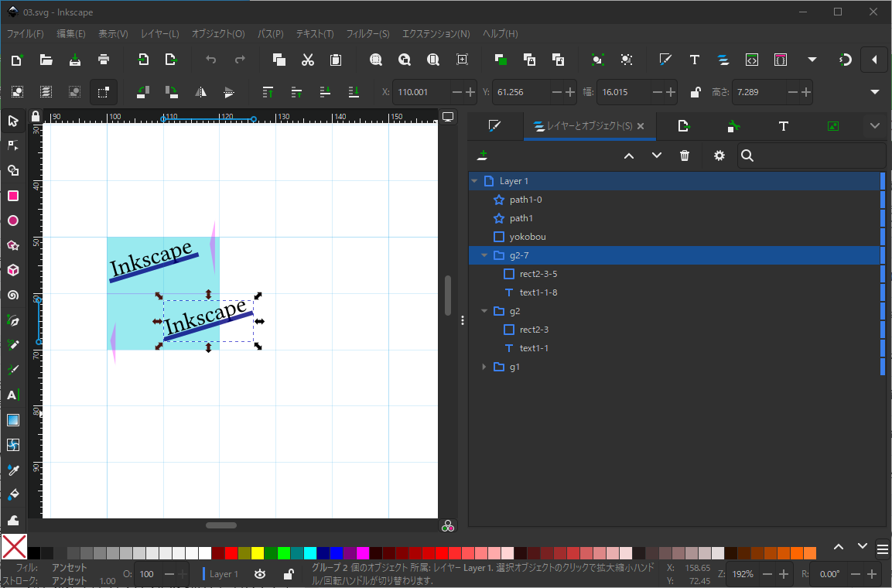Toggle Layer 1 visibility eye in status bar
Viewport: 892px width, 588px height.
(260, 574)
